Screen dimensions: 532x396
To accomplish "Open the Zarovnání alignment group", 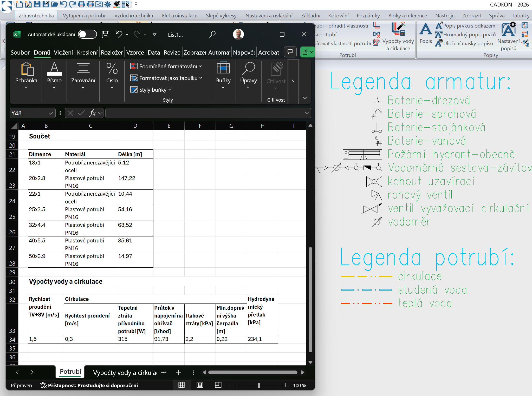I will pos(83,76).
